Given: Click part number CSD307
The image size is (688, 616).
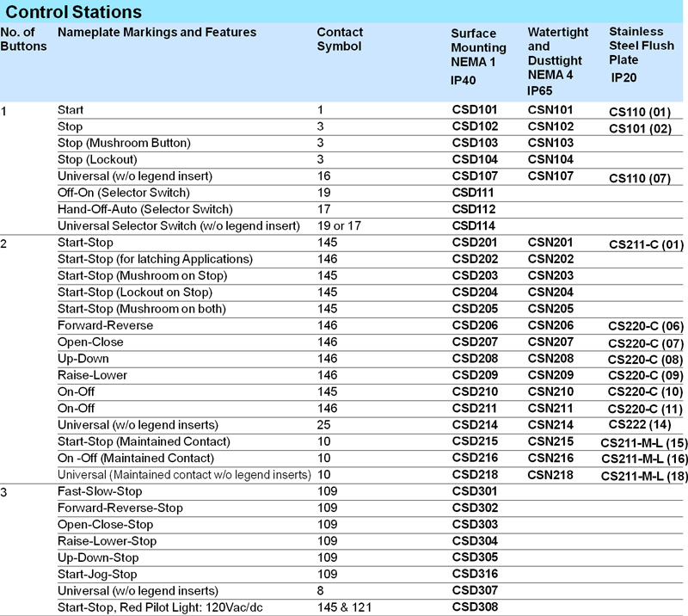Looking at the screenshot, I should click(475, 591).
